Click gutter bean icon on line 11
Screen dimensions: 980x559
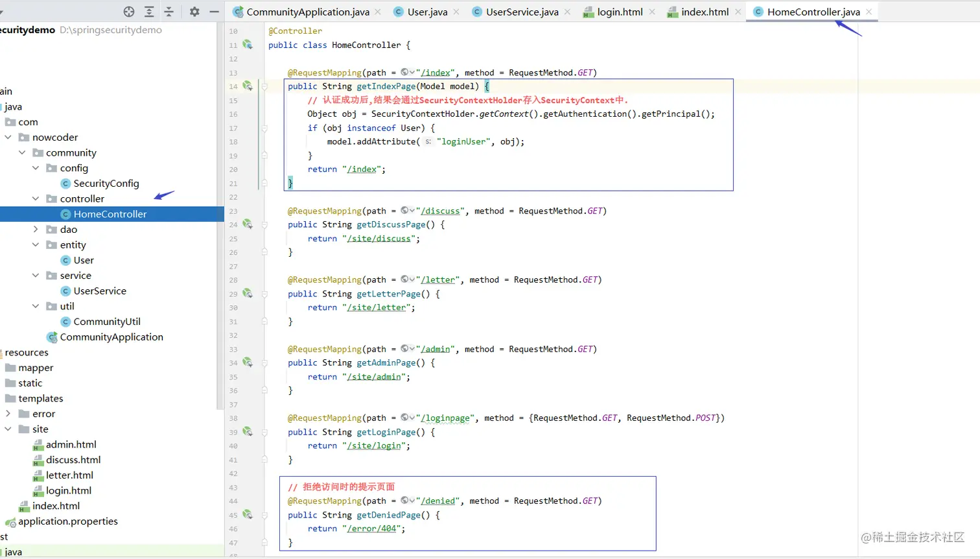[x=248, y=45]
